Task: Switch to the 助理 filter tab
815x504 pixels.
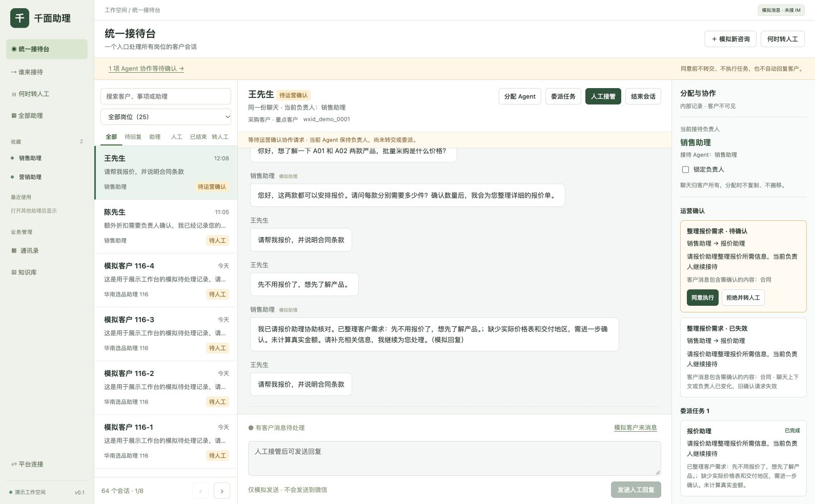Action: click(x=155, y=137)
